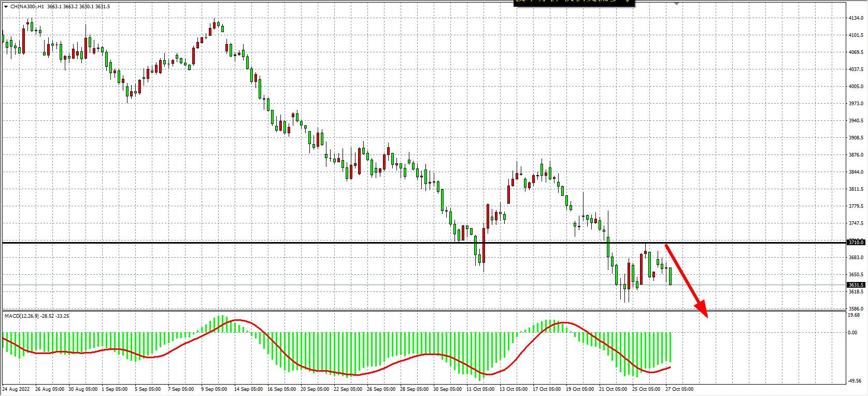Click the 3631.5 current price tag
The width and height of the screenshot is (868, 396).
(856, 285)
